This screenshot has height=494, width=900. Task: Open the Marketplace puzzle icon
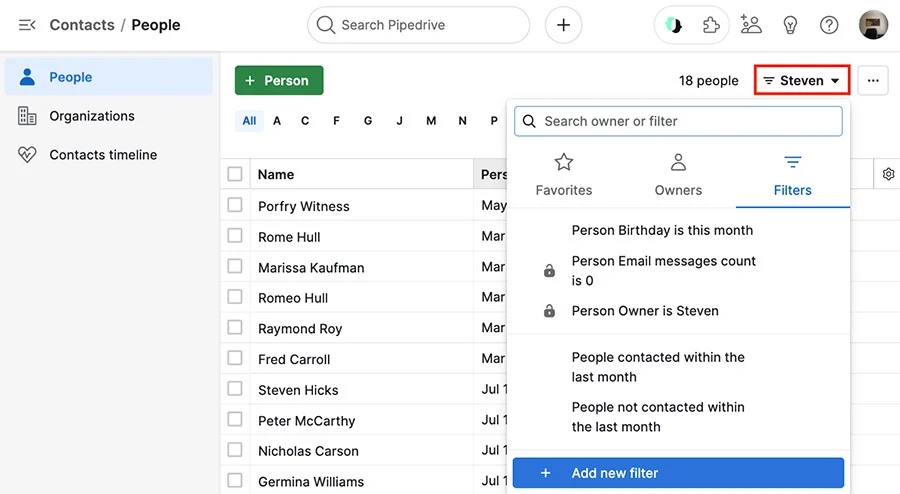711,25
